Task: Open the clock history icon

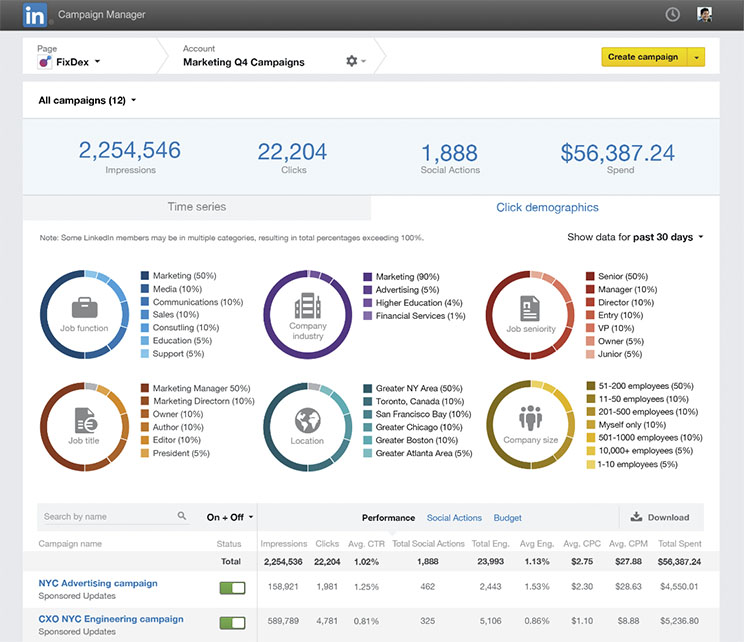Action: (x=672, y=15)
